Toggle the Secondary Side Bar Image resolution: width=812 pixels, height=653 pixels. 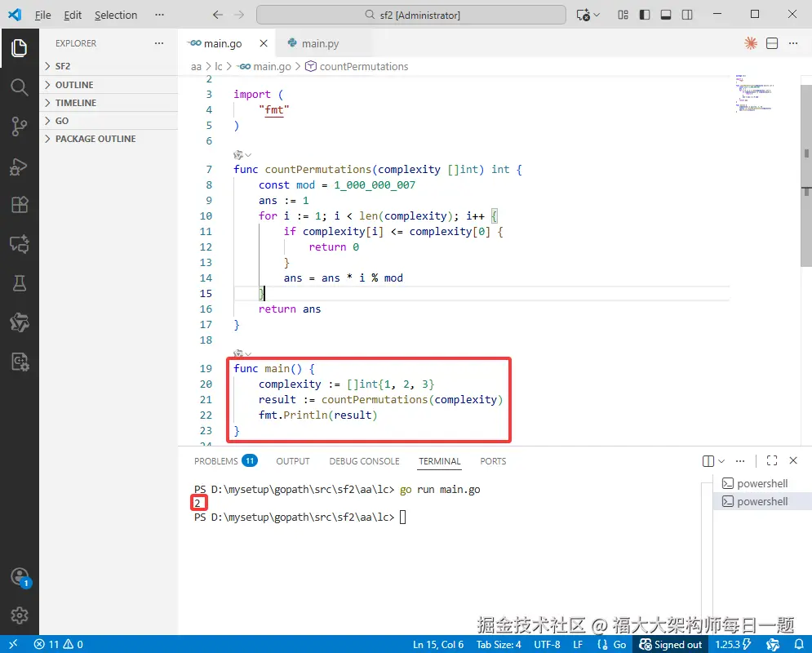point(687,15)
